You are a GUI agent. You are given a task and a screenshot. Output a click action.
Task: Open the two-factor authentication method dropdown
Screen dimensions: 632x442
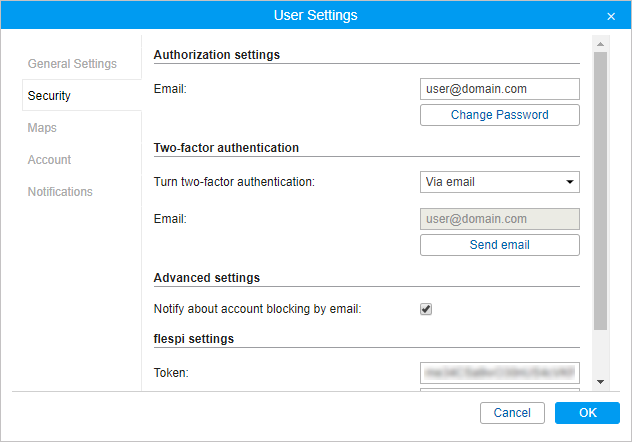point(499,182)
